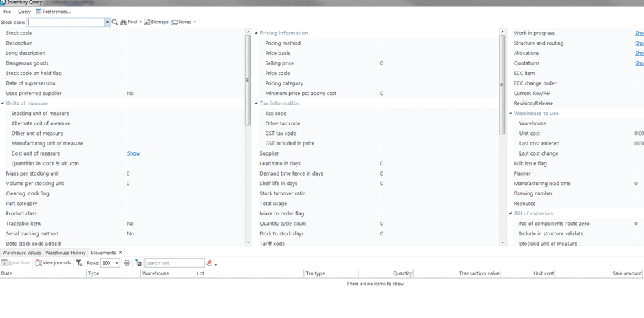The height and width of the screenshot is (318, 644).
Task: Click the export icon next to search text
Action: pyautogui.click(x=138, y=263)
